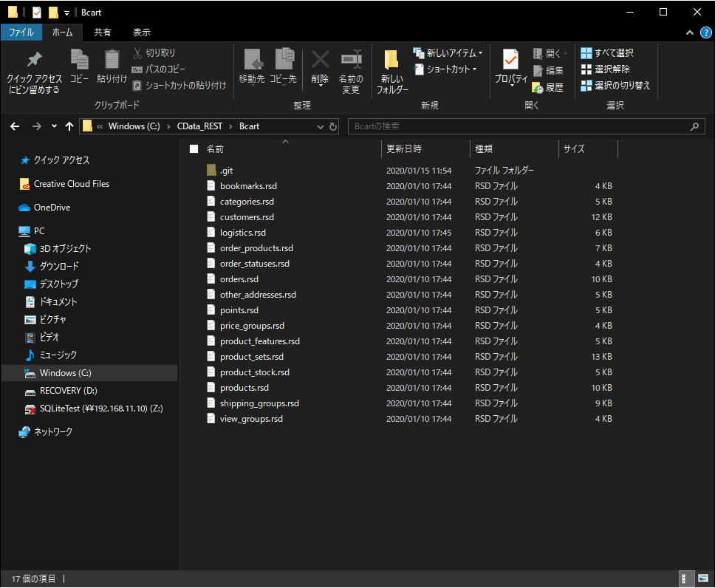715x588 pixels.
Task: Click the Bcart search input field
Action: click(x=517, y=126)
